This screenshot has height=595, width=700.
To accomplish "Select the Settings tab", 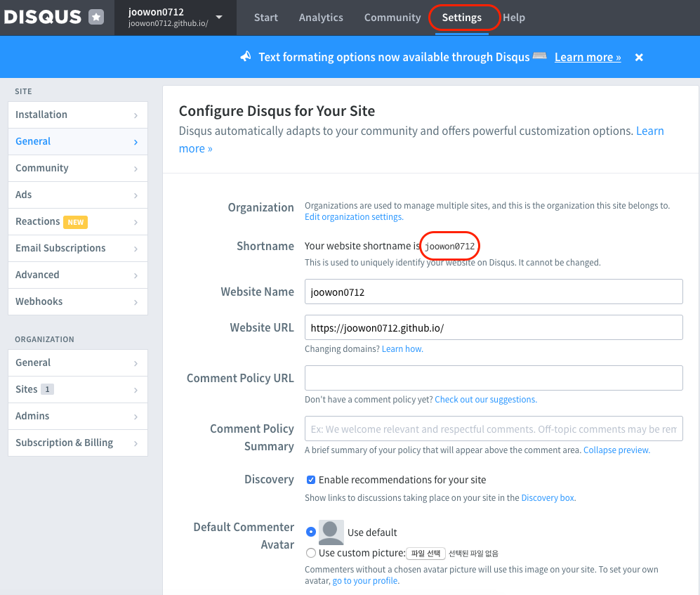I will [x=461, y=18].
